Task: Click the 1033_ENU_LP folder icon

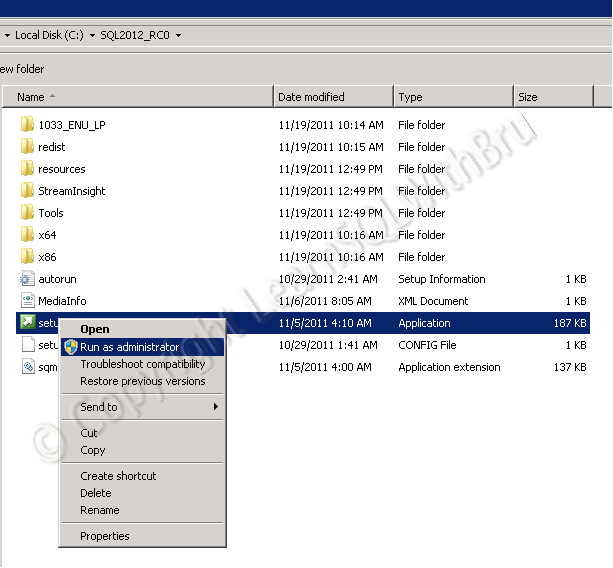Action: coord(27,125)
